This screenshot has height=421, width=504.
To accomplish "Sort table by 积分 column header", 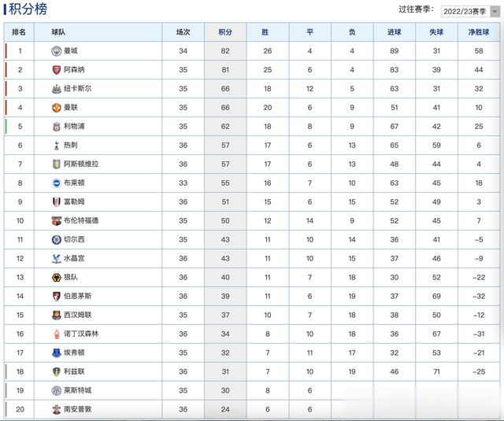I will click(225, 32).
